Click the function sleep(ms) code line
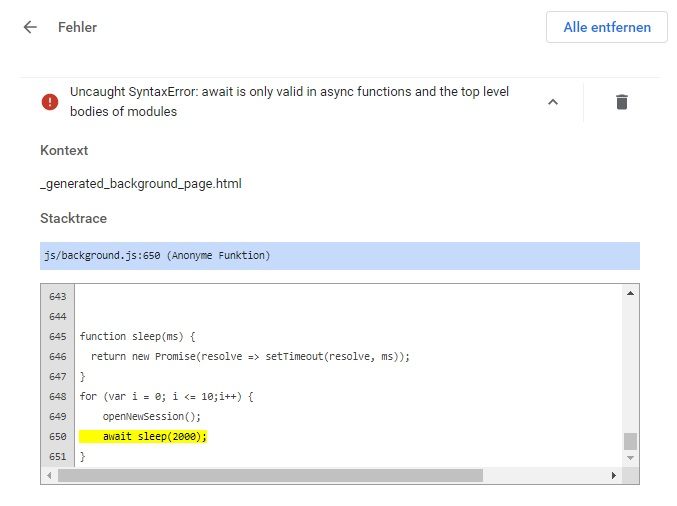 [x=137, y=336]
